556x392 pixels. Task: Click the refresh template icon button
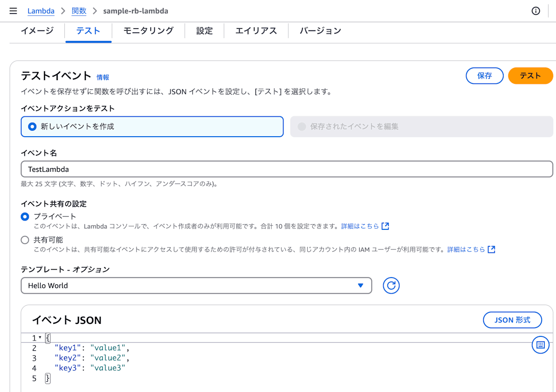click(x=391, y=285)
